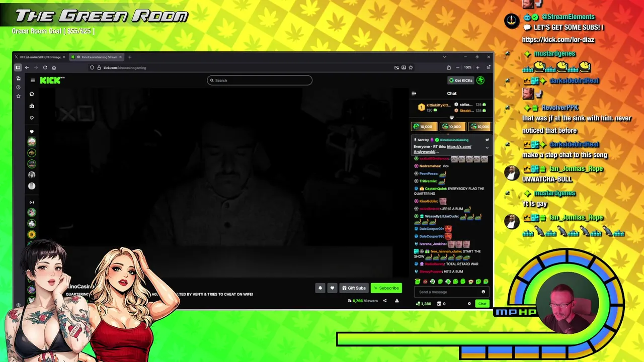Bookmark this page with the address bar star
Screen dimensions: 644x362
(411, 67)
